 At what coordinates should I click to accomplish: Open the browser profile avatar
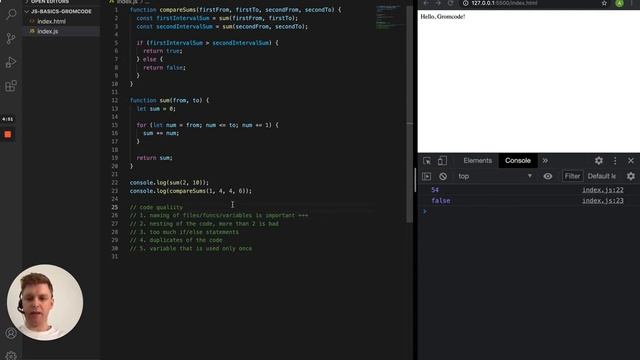point(619,3)
